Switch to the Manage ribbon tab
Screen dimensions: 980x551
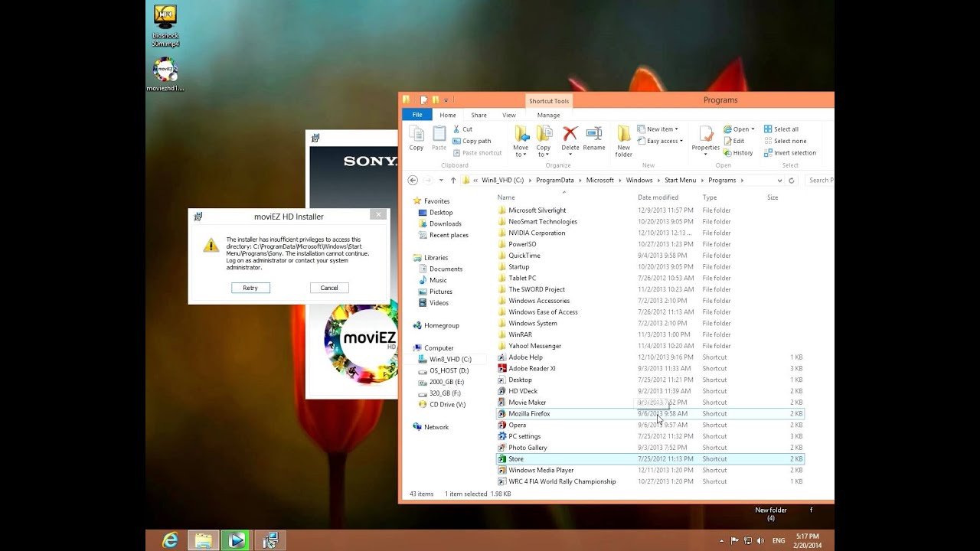548,115
